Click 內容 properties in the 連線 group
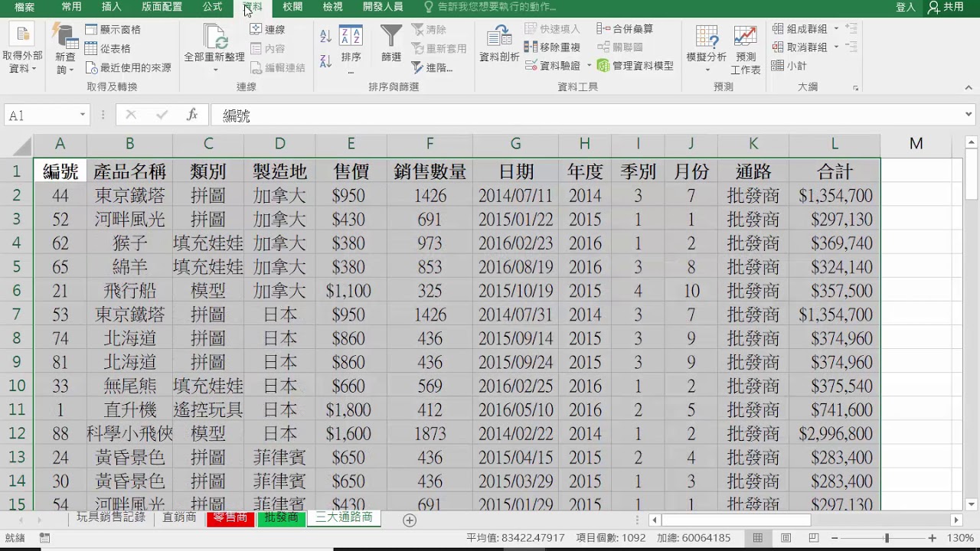 tap(267, 48)
